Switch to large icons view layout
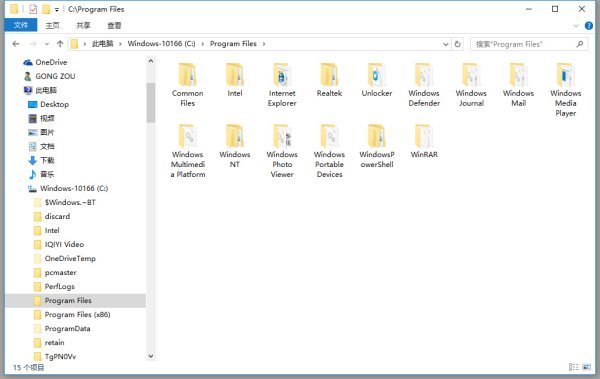 pyautogui.click(x=587, y=367)
